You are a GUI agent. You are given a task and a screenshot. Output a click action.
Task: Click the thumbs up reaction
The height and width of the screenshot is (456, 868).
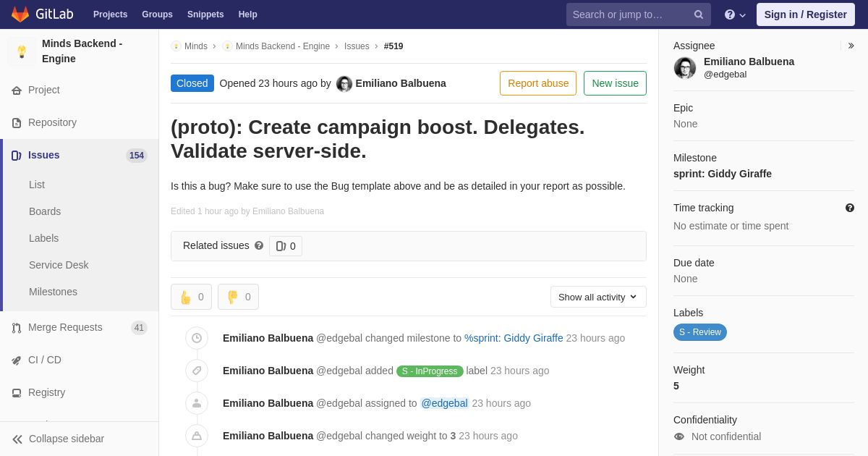[x=192, y=297]
